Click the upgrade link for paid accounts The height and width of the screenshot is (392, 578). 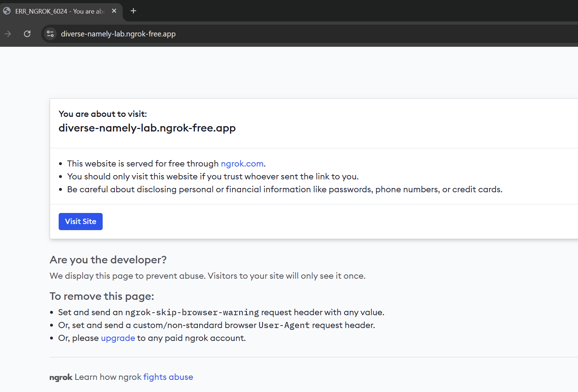coord(118,338)
